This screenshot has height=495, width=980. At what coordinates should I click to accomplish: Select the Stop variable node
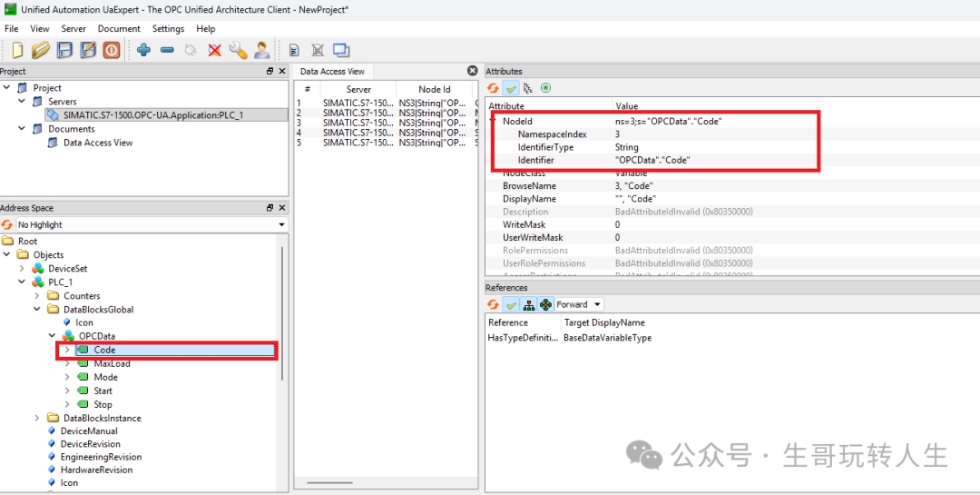[x=103, y=405]
